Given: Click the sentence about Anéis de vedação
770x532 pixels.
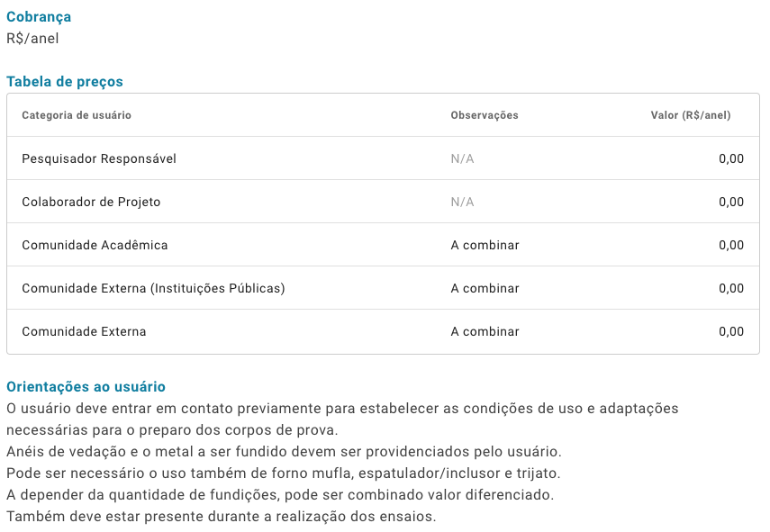Looking at the screenshot, I should (284, 452).
